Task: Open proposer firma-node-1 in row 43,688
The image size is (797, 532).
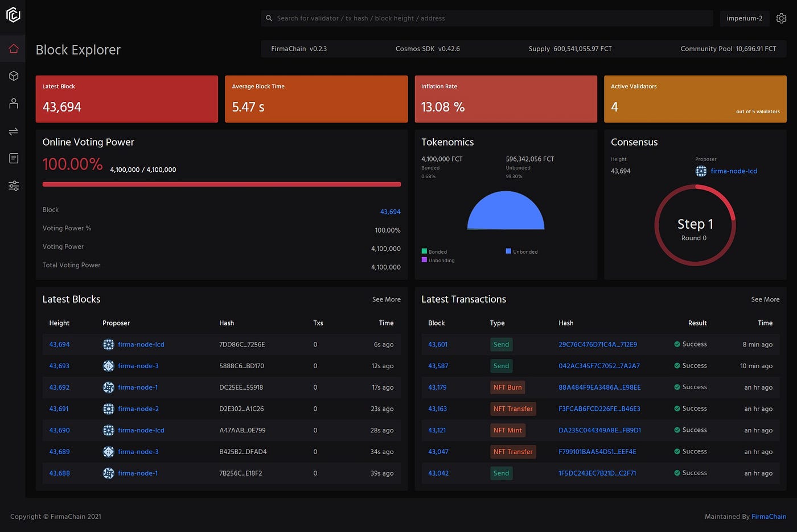Action: [x=138, y=473]
